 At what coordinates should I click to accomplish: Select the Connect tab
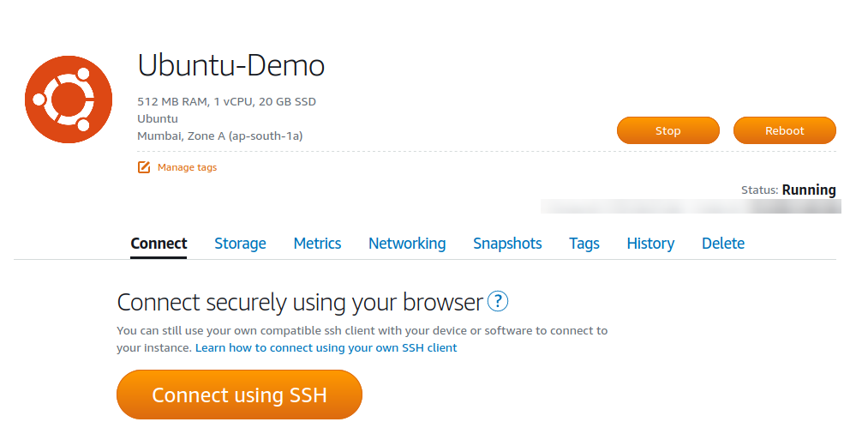[159, 244]
